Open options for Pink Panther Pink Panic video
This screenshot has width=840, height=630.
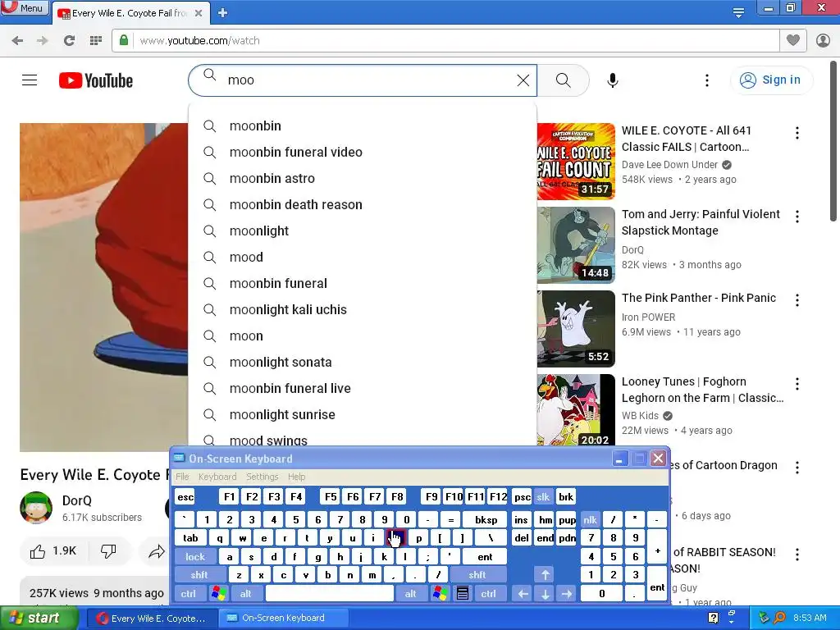(797, 300)
